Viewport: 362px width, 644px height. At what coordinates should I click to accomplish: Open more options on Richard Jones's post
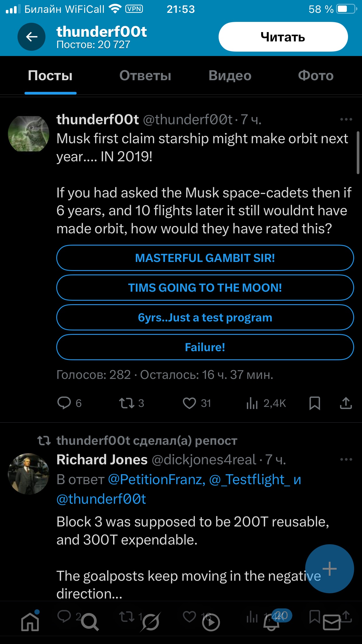coord(346,460)
